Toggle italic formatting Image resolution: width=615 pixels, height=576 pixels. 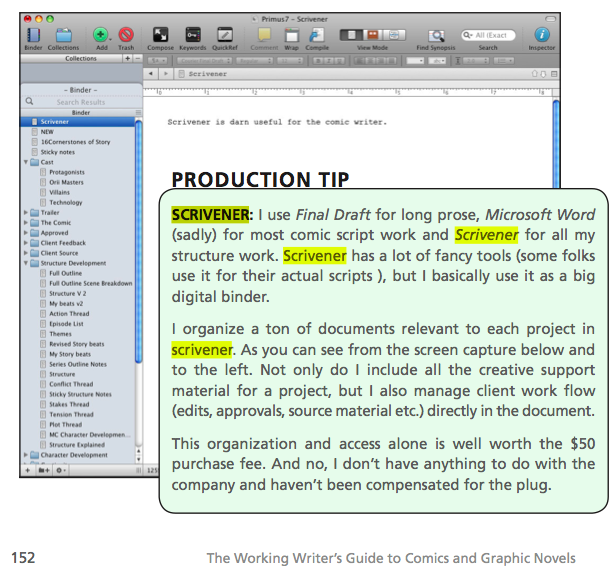[x=329, y=61]
